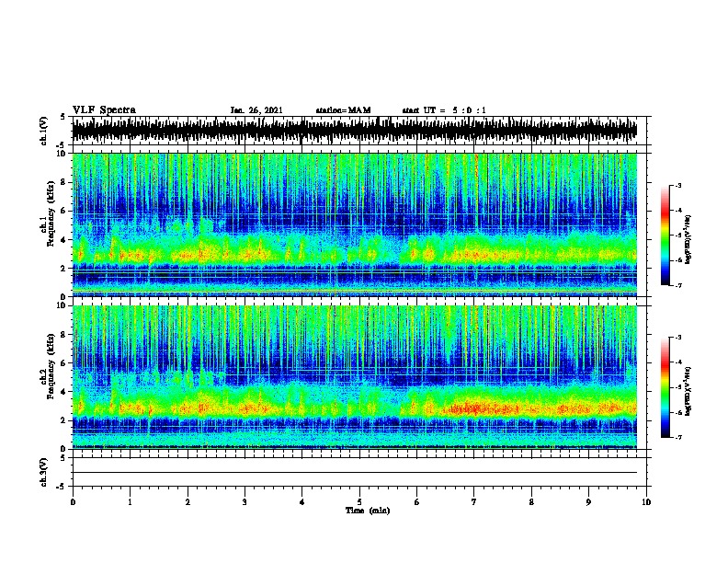Click the "6" kHz tick on ch.1 axis
This screenshot has width=728, height=563.
[x=64, y=211]
